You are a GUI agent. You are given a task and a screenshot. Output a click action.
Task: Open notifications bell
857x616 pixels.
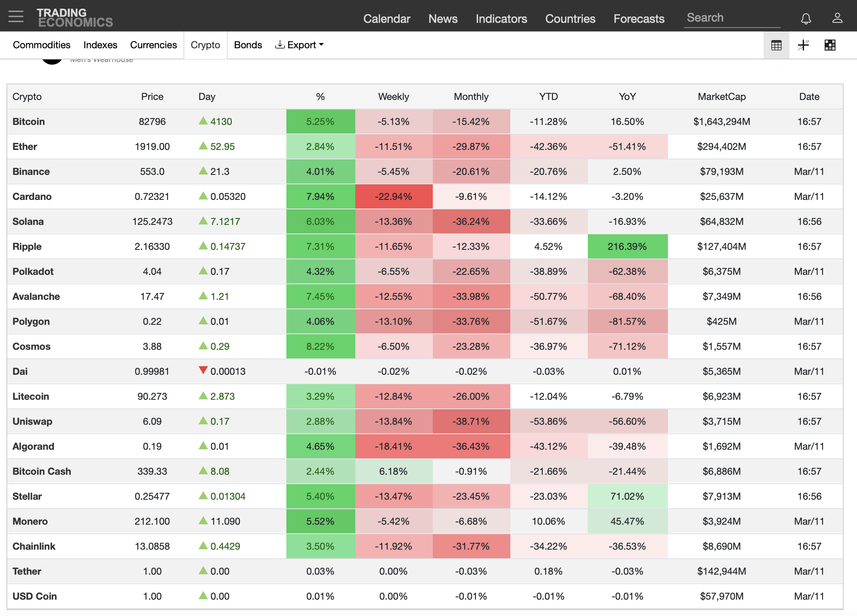click(x=806, y=18)
